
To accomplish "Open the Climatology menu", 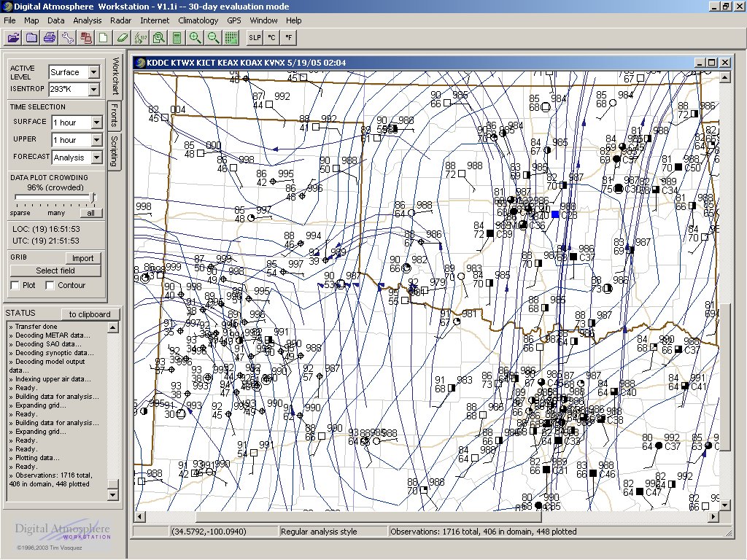I will coord(198,20).
